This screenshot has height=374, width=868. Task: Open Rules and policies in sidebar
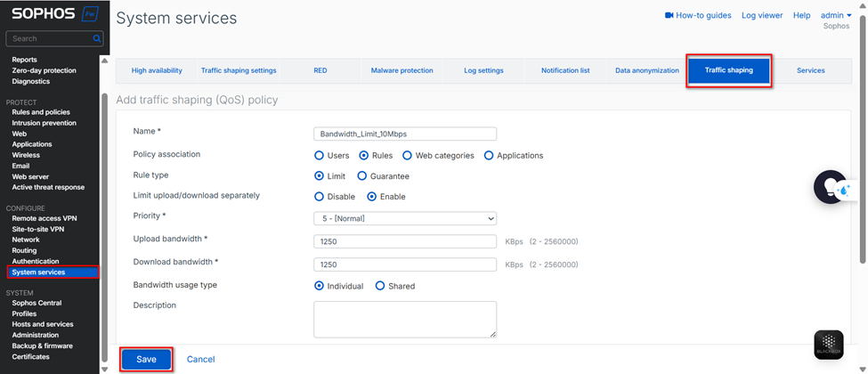pos(41,112)
